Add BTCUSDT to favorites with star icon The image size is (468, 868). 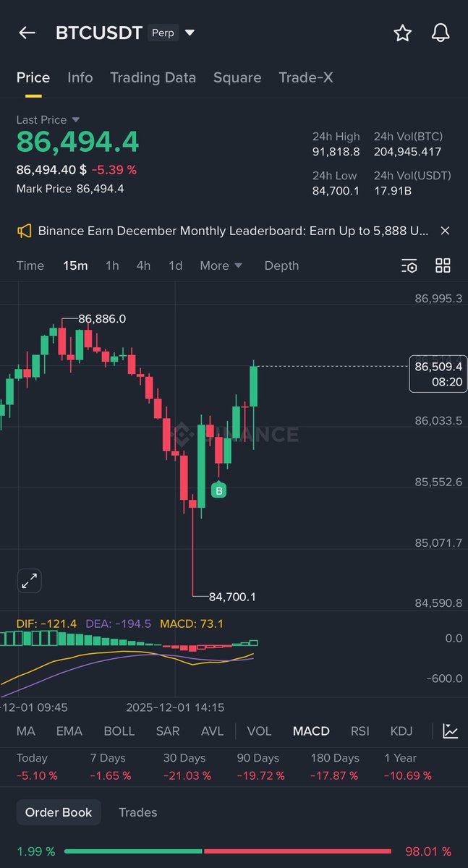(x=402, y=33)
